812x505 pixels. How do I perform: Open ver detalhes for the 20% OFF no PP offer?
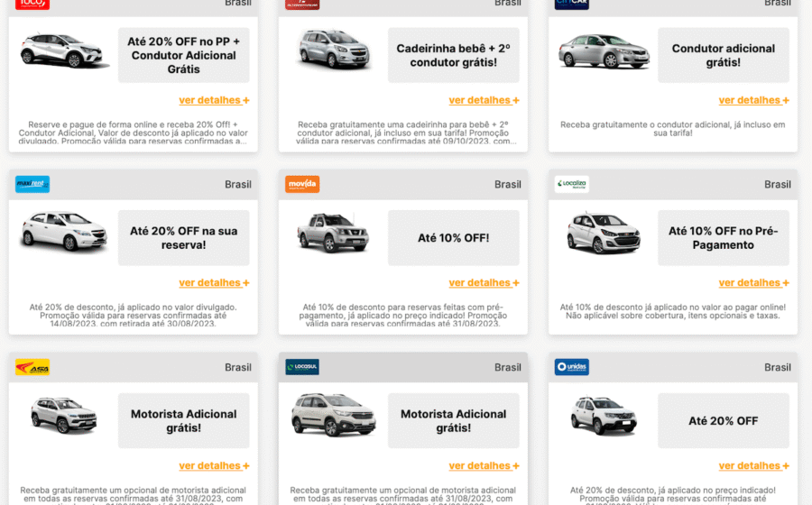click(214, 100)
